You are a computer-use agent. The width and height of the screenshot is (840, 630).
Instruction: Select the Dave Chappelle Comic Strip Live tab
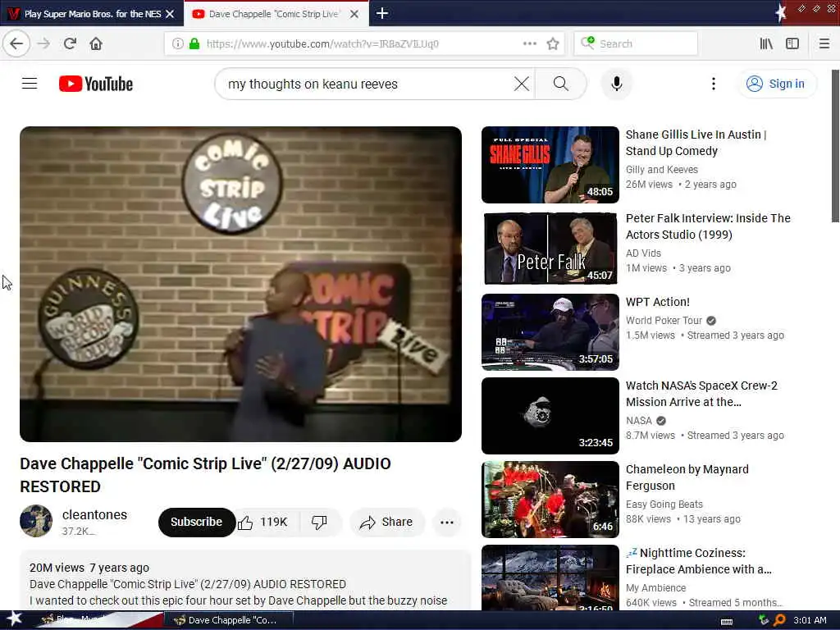276,14
